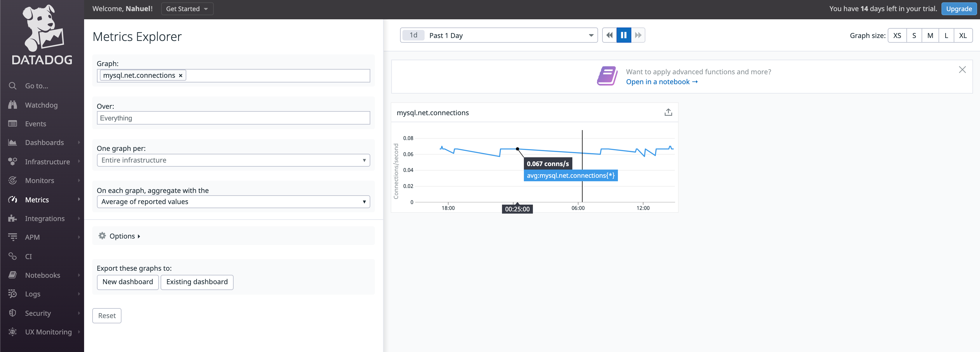
Task: Export graphs to a New dashboard
Action: point(127,282)
